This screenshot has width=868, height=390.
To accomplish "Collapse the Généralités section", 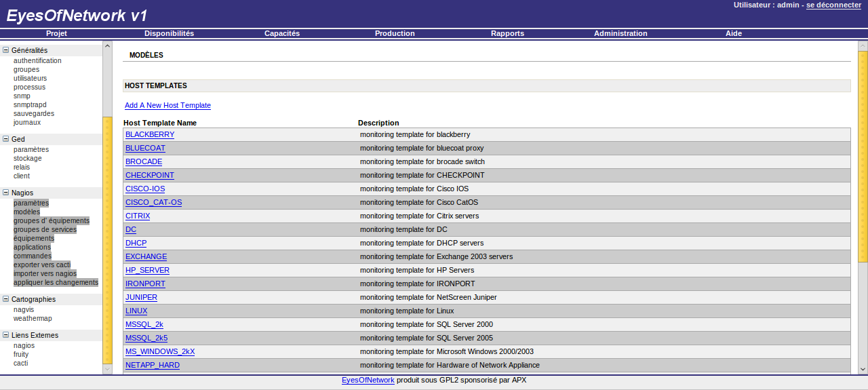I will click(x=6, y=50).
